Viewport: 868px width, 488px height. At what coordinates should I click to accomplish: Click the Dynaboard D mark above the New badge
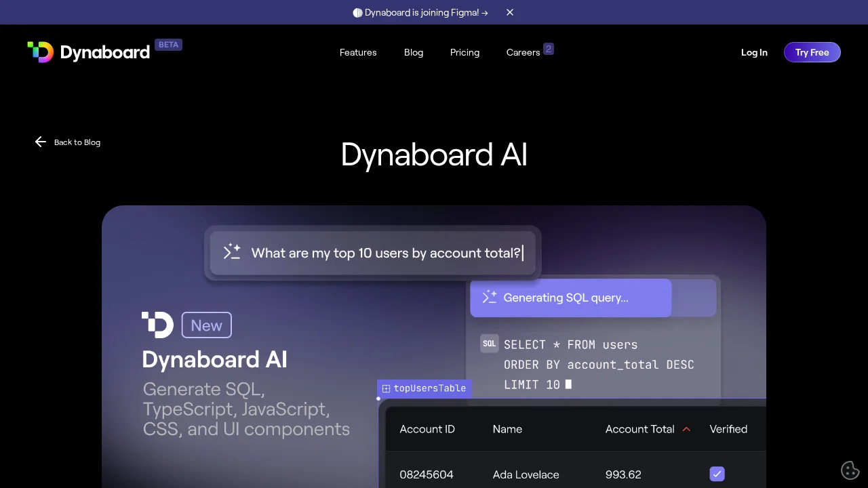[157, 325]
